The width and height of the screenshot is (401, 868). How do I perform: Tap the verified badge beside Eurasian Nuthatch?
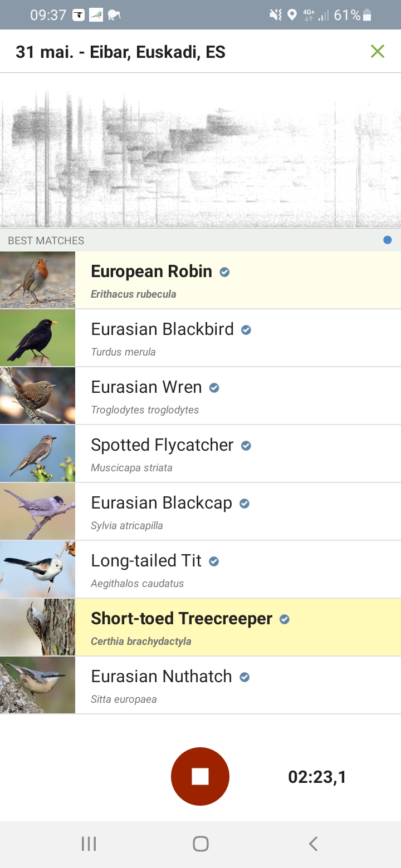tap(244, 677)
